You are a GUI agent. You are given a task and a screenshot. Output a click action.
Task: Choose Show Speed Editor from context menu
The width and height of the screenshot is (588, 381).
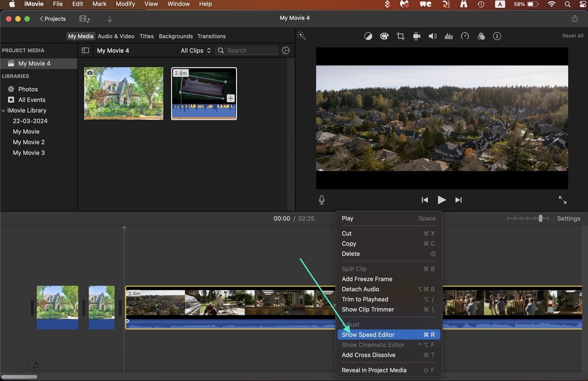389,335
